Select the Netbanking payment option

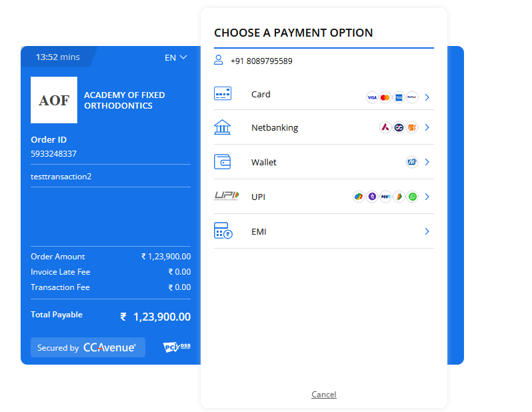pyautogui.click(x=275, y=127)
